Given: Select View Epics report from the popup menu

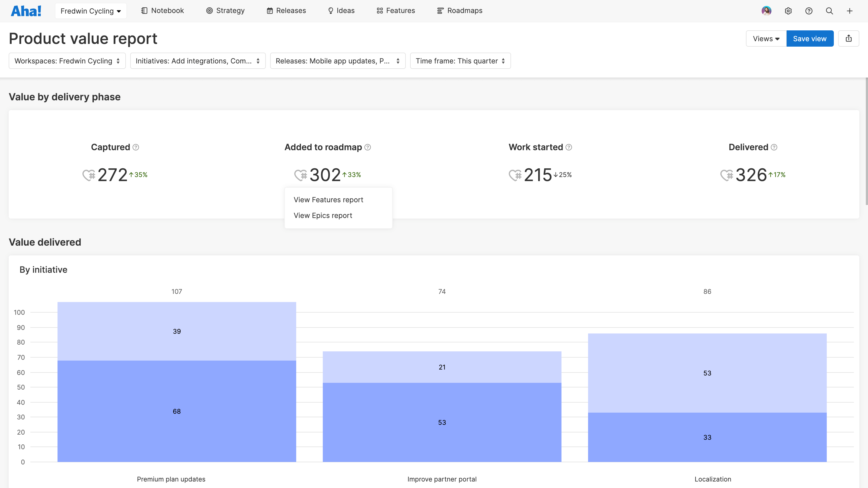Looking at the screenshot, I should [x=323, y=215].
